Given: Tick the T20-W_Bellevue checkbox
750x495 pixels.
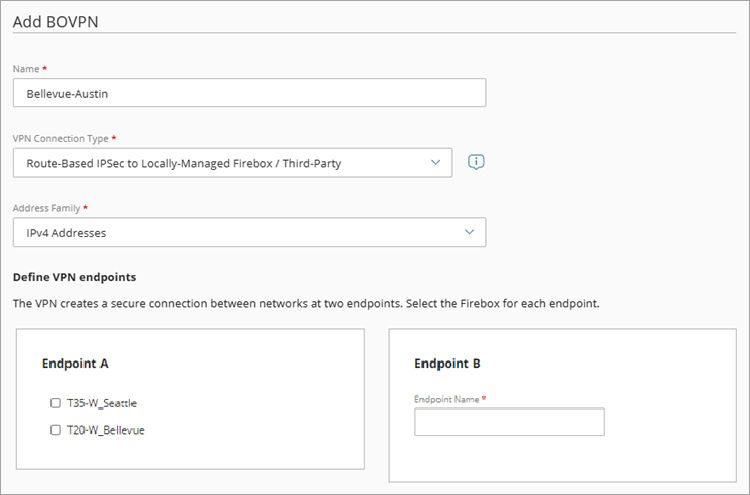Looking at the screenshot, I should pos(55,430).
